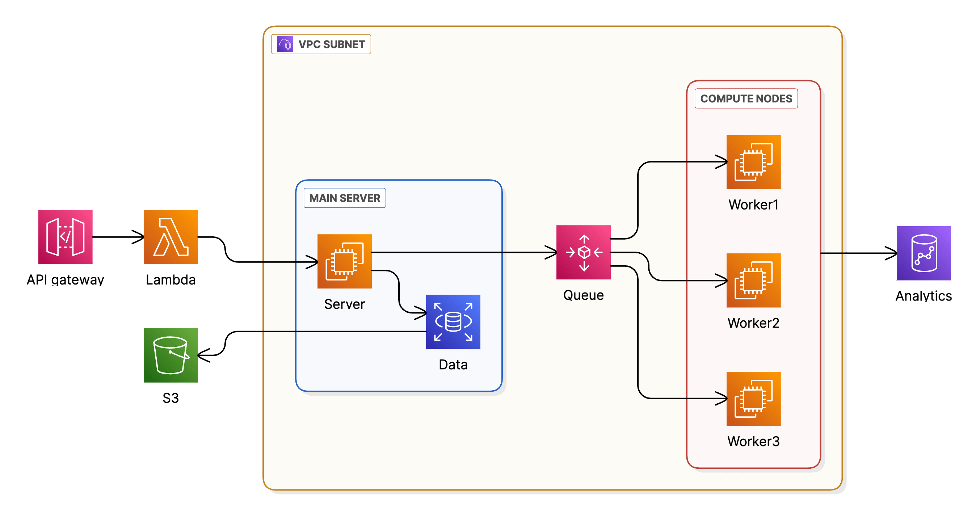Click the 'API gateway' text label
Image resolution: width=980 pixels, height=518 pixels.
(66, 280)
